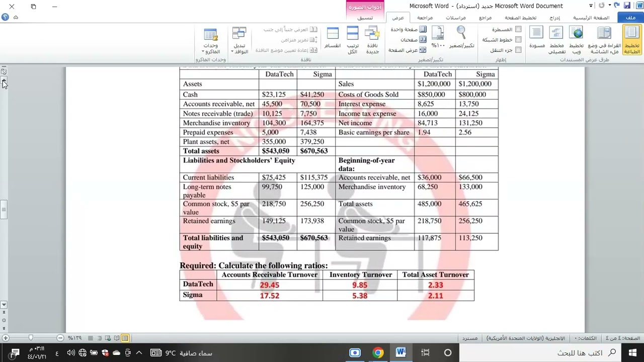Open Word Help question mark

[x=5, y=17]
